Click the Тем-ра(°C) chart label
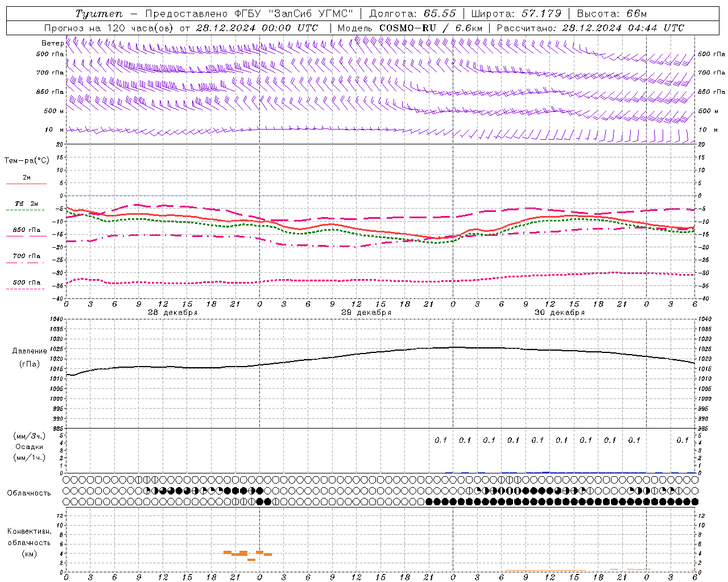The height and width of the screenshot is (582, 728). tap(27, 161)
